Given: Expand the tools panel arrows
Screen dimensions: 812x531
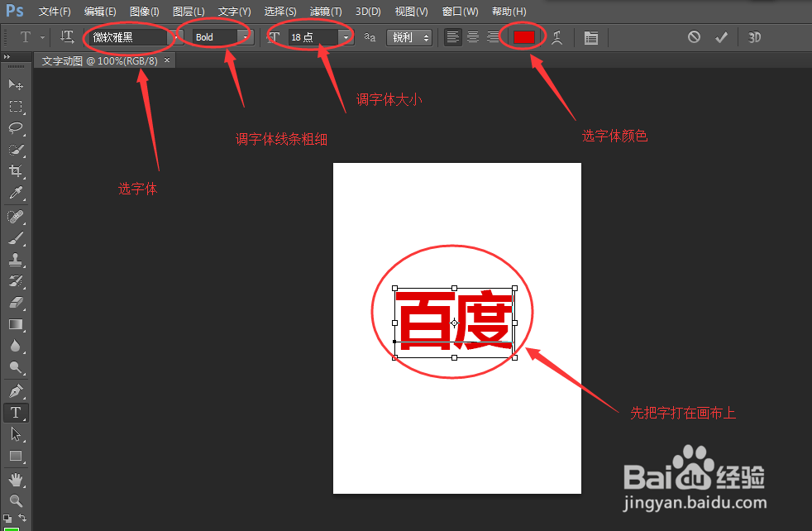Looking at the screenshot, I should (x=7, y=56).
